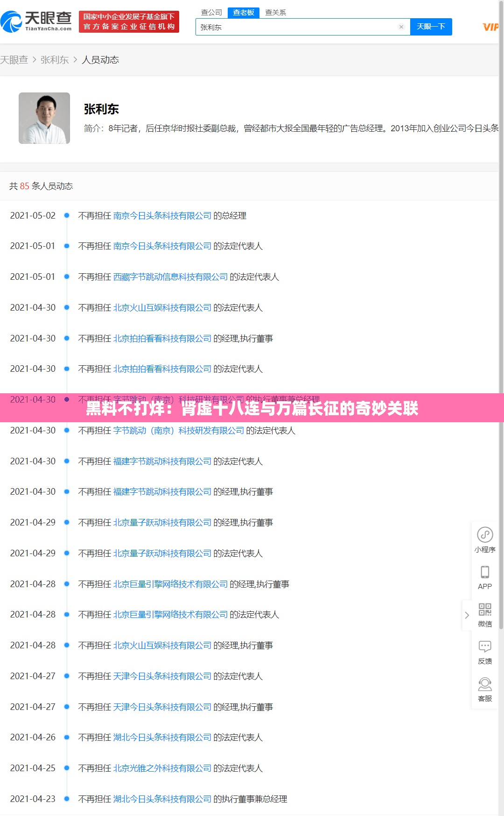This screenshot has width=504, height=816.
Task: Open 南京今日头条科技有限公司 link dated 2021-05-01
Action: (x=162, y=246)
